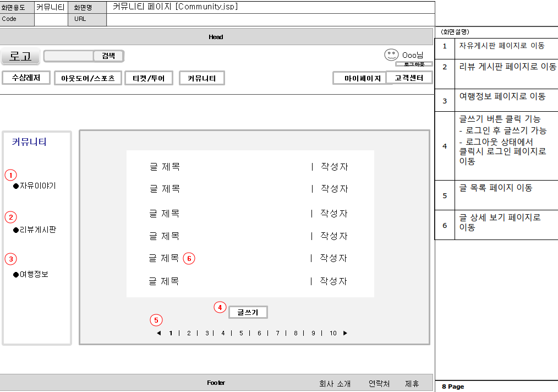Viewport: 558px width, 392px height.
Task: Select 리뷰게시판 in the sidebar
Action: point(35,230)
